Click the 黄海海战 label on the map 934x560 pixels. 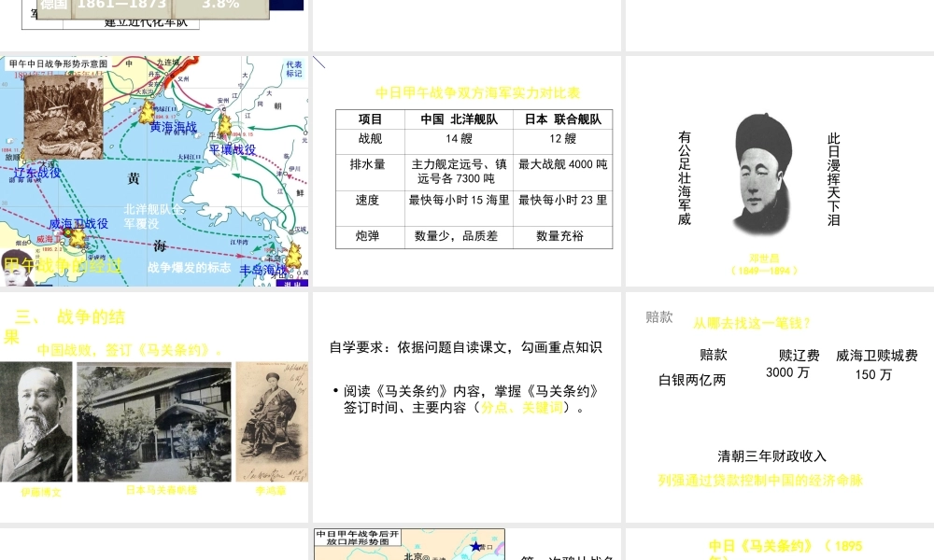(174, 127)
